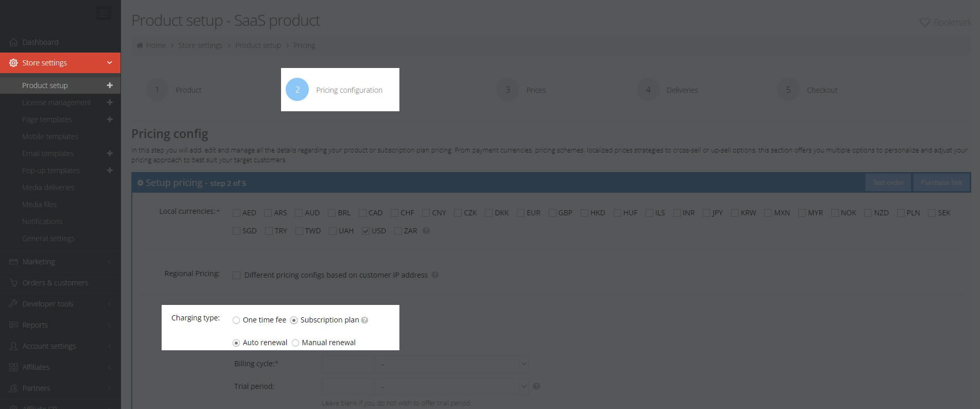Click the help icon beside Regional Pricing option

pos(435,275)
